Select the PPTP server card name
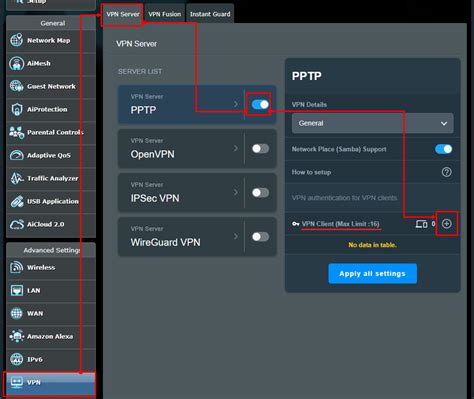 click(x=143, y=110)
